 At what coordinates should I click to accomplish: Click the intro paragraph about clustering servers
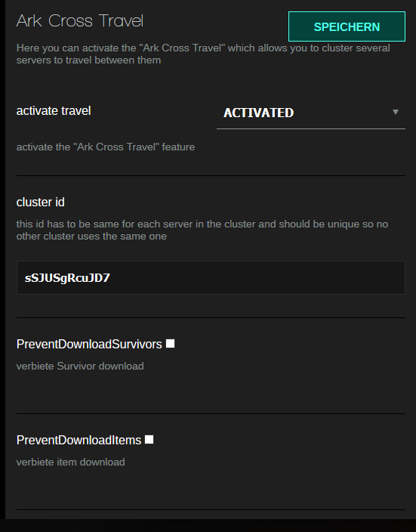203,54
